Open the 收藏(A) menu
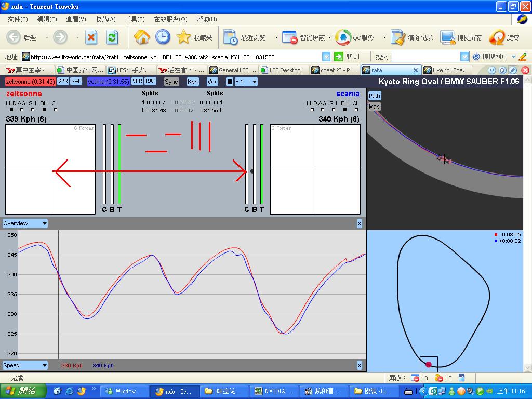 point(105,19)
